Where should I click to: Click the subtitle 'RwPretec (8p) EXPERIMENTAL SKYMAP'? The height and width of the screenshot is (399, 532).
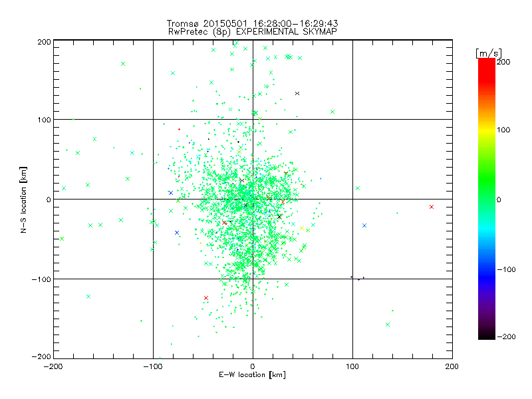pos(253,31)
